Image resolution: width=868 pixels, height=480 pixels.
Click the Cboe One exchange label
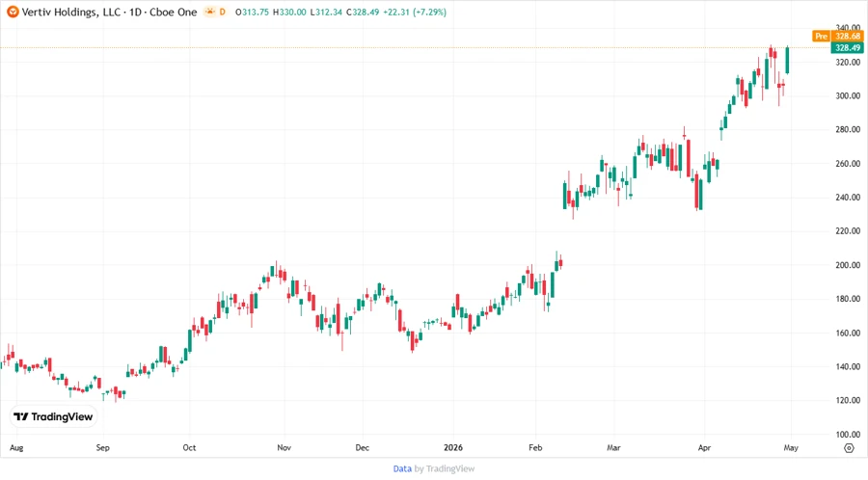pyautogui.click(x=174, y=13)
